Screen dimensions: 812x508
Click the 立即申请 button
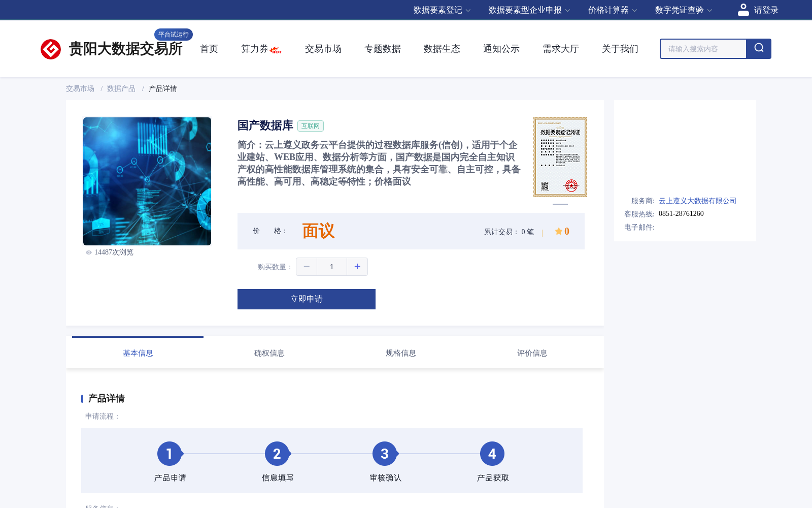coord(307,299)
